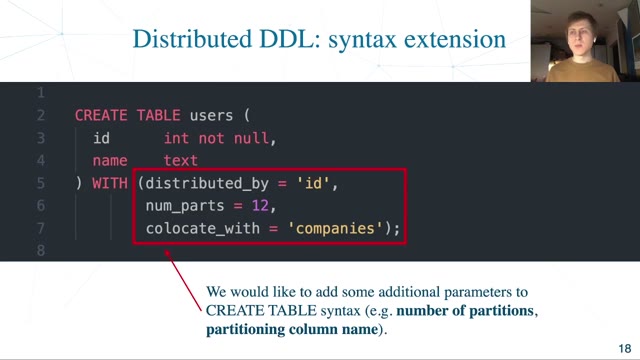Click bold text "partitioning column name"
This screenshot has width=640, height=360.
point(292,329)
